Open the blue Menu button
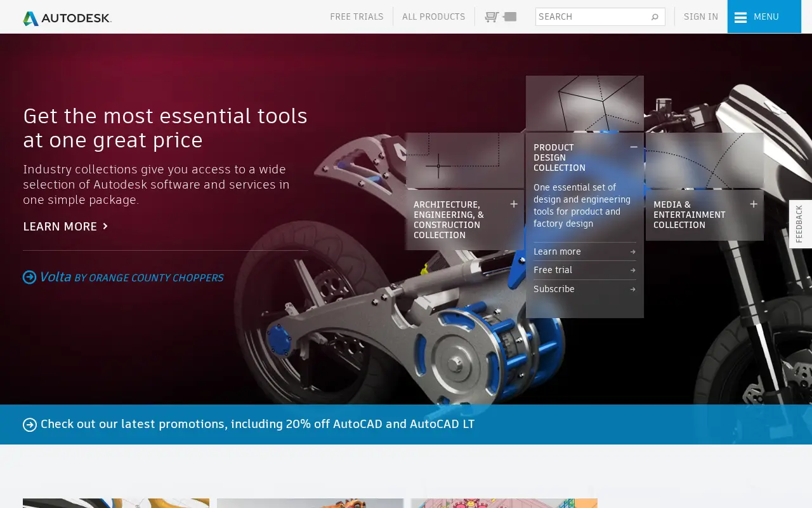 pos(764,17)
